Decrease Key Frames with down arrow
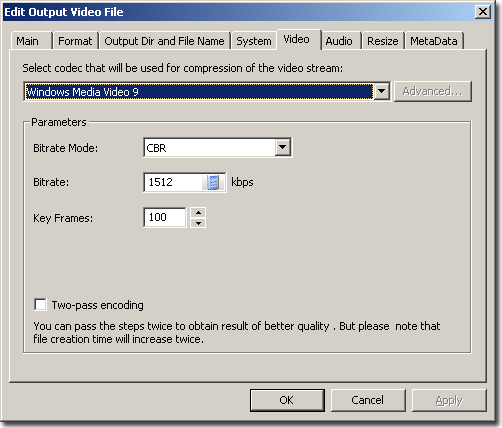This screenshot has height=428, width=502. (198, 223)
